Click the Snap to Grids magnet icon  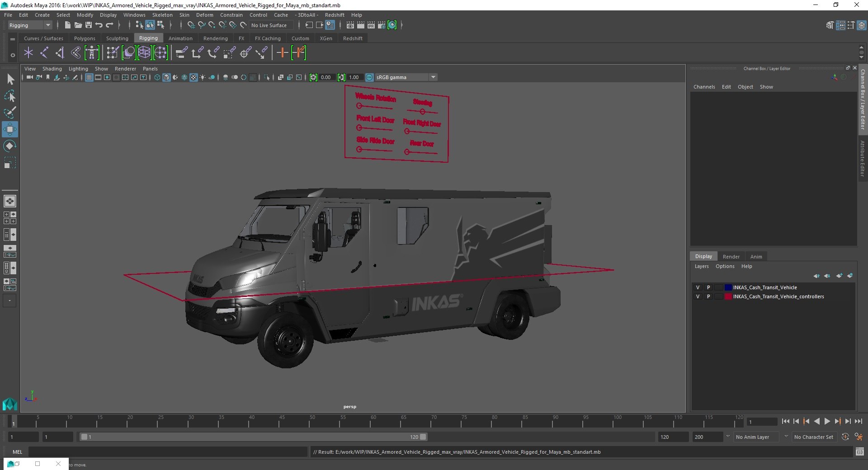click(191, 25)
